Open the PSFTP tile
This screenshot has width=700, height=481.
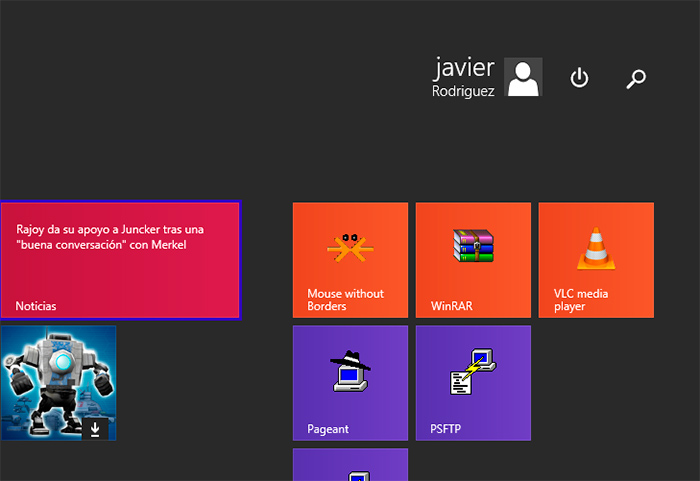[x=473, y=383]
